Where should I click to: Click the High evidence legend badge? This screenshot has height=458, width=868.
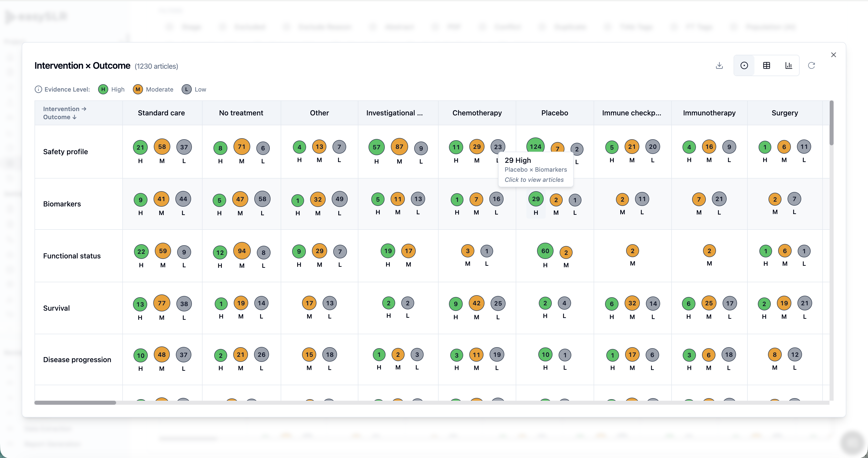coord(103,89)
